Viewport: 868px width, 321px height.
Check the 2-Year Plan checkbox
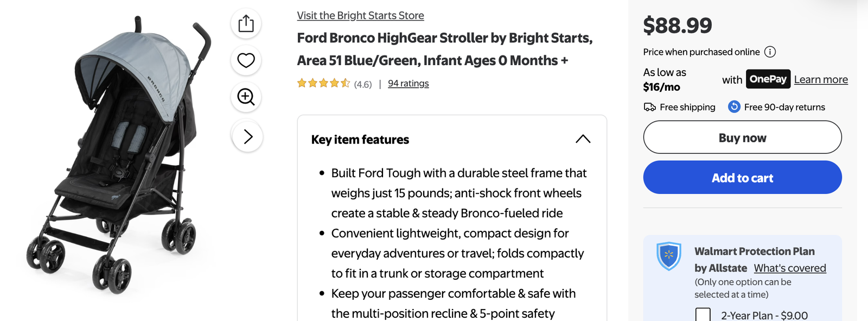point(703,315)
